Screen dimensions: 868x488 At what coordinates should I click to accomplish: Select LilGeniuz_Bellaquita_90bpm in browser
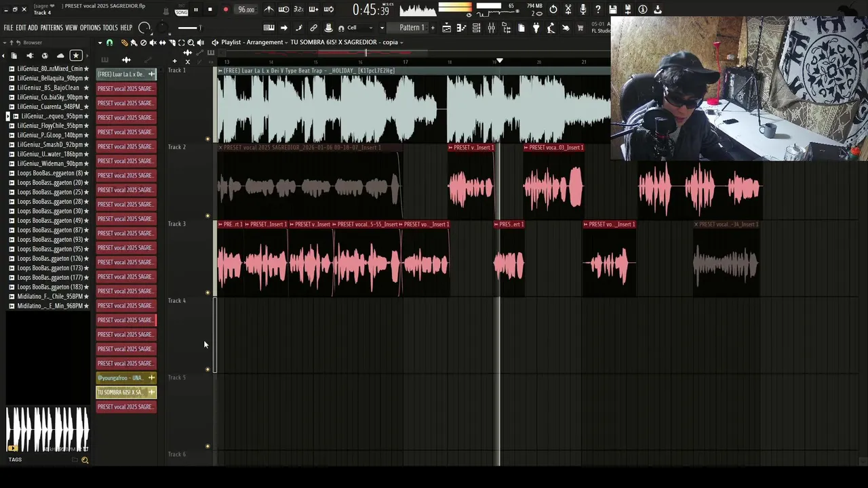click(x=49, y=78)
